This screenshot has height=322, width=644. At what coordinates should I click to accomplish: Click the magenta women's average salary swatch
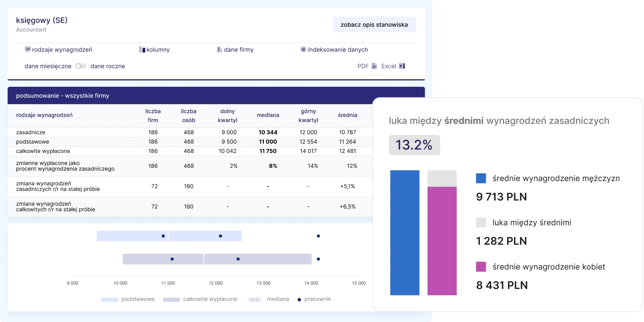[x=481, y=267]
